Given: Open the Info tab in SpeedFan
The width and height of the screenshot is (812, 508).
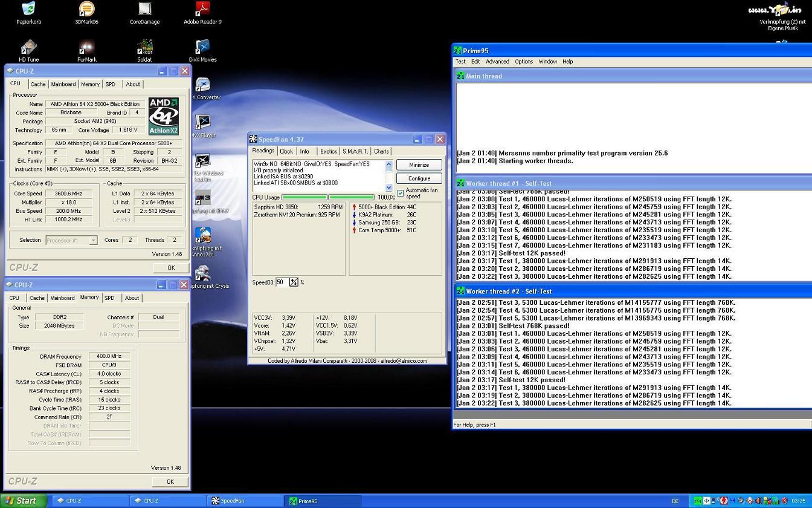Looking at the screenshot, I should point(304,152).
